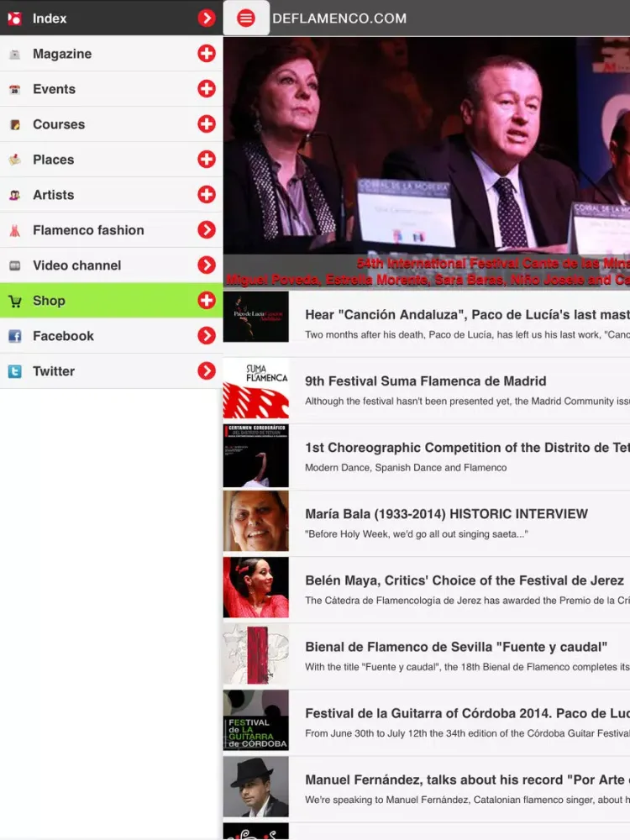Click the Certamen Coreográfico poster thumbnail
The width and height of the screenshot is (630, 840).
tap(256, 455)
